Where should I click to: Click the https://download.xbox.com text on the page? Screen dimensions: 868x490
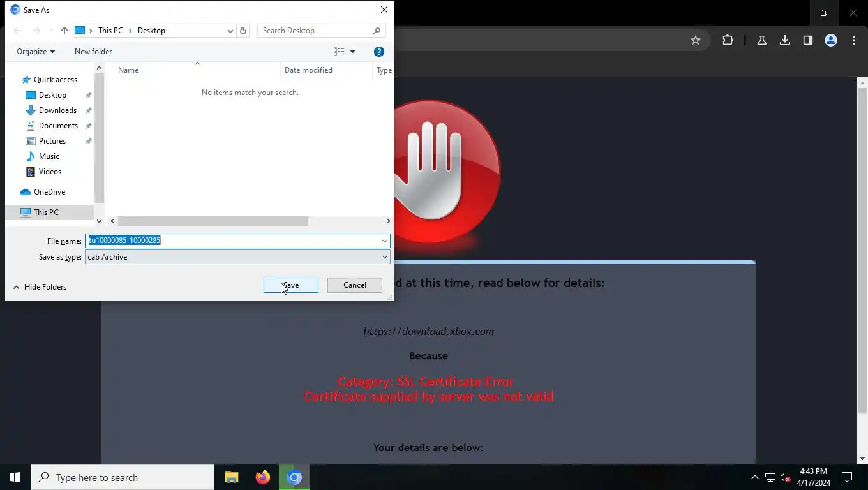point(428,331)
